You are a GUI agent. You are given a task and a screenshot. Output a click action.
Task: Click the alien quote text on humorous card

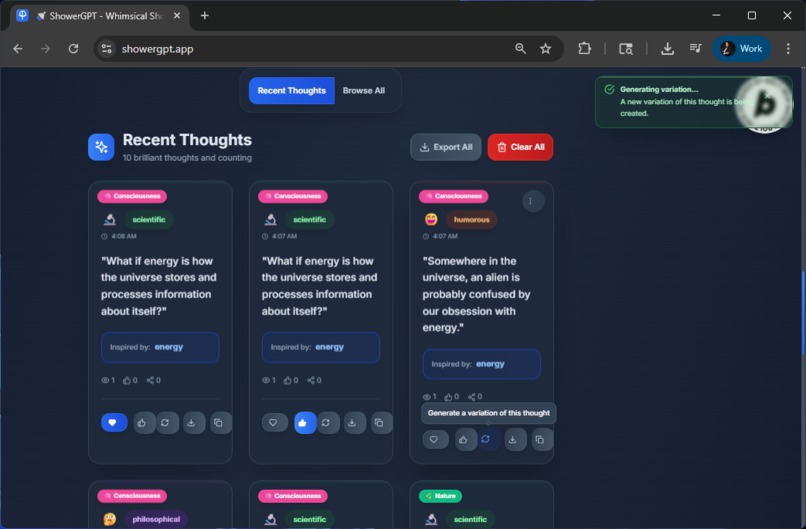point(477,294)
